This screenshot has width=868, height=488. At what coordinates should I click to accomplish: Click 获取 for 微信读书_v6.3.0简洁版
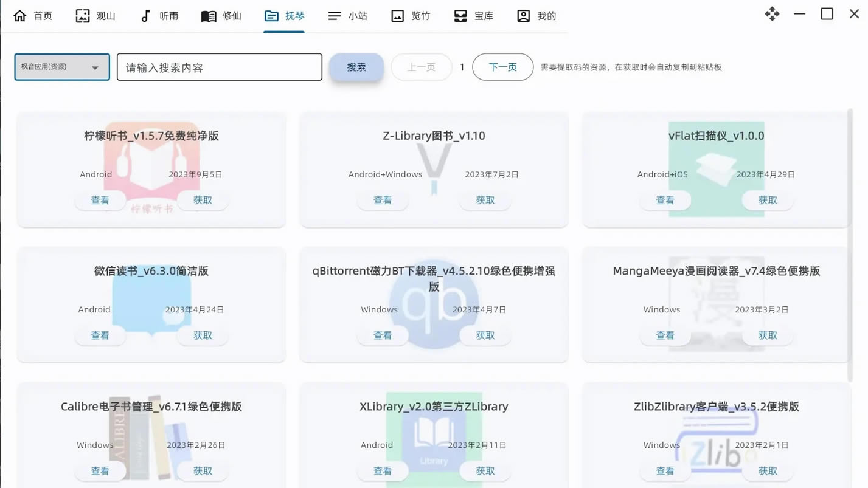(203, 335)
